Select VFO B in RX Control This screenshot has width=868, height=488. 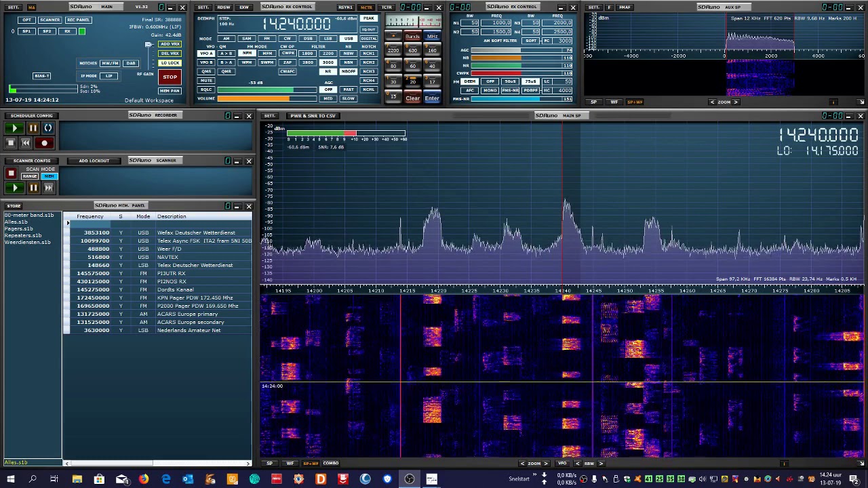point(205,62)
